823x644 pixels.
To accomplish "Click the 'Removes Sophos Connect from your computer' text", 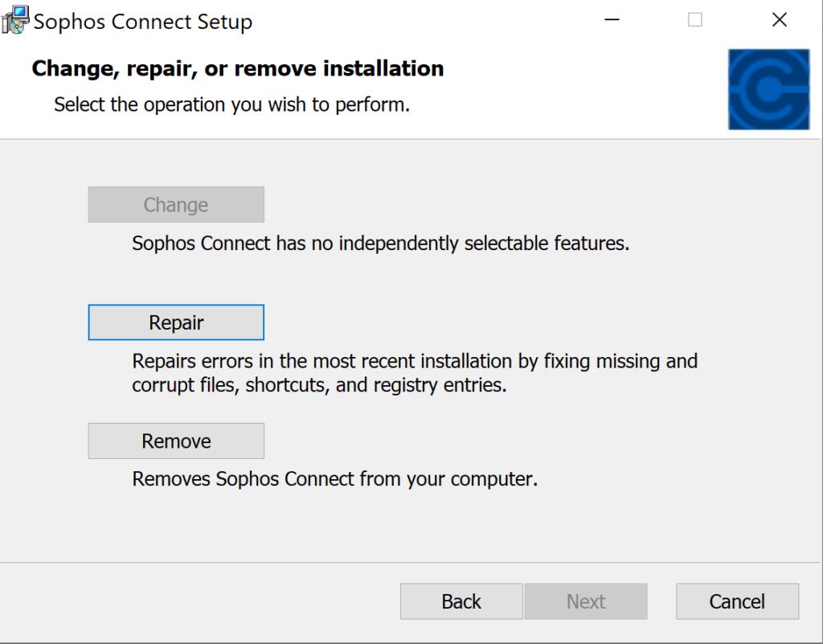I will pyautogui.click(x=334, y=480).
